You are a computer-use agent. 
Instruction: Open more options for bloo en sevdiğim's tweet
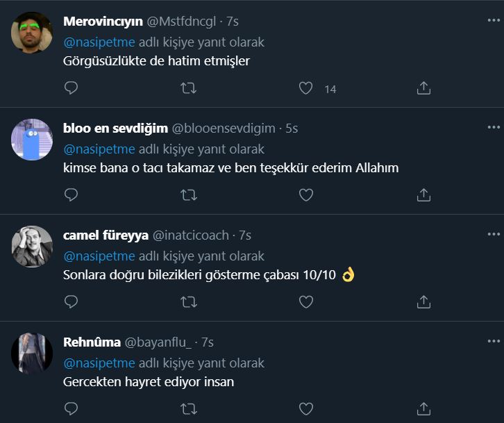pyautogui.click(x=494, y=127)
